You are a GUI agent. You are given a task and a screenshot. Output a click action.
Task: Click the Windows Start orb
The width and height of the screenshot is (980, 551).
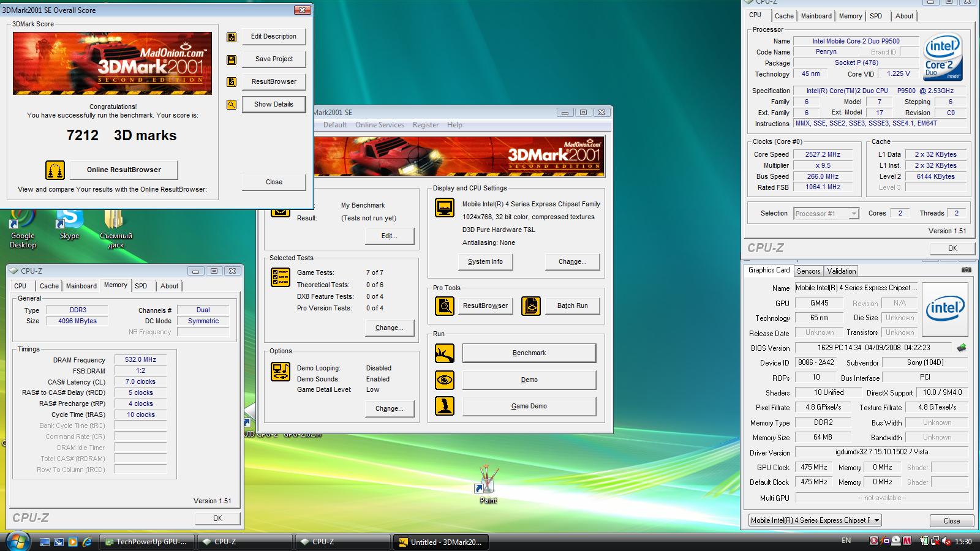(x=18, y=541)
